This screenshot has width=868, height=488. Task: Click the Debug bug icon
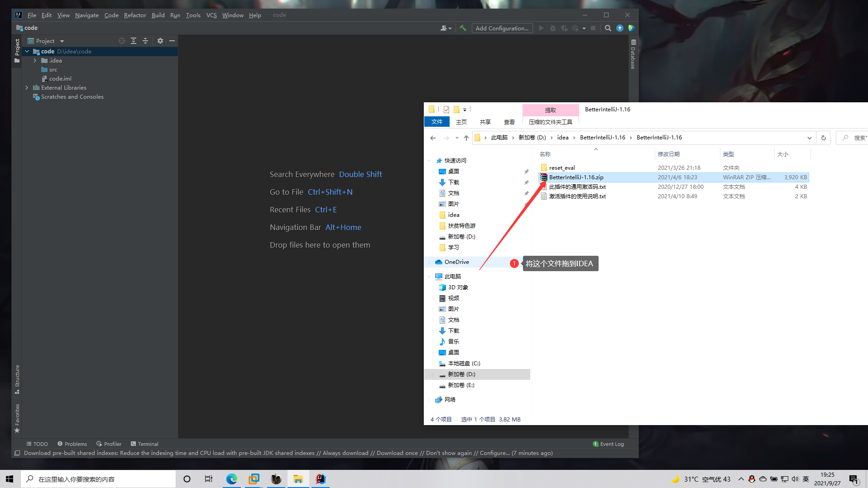(x=553, y=28)
